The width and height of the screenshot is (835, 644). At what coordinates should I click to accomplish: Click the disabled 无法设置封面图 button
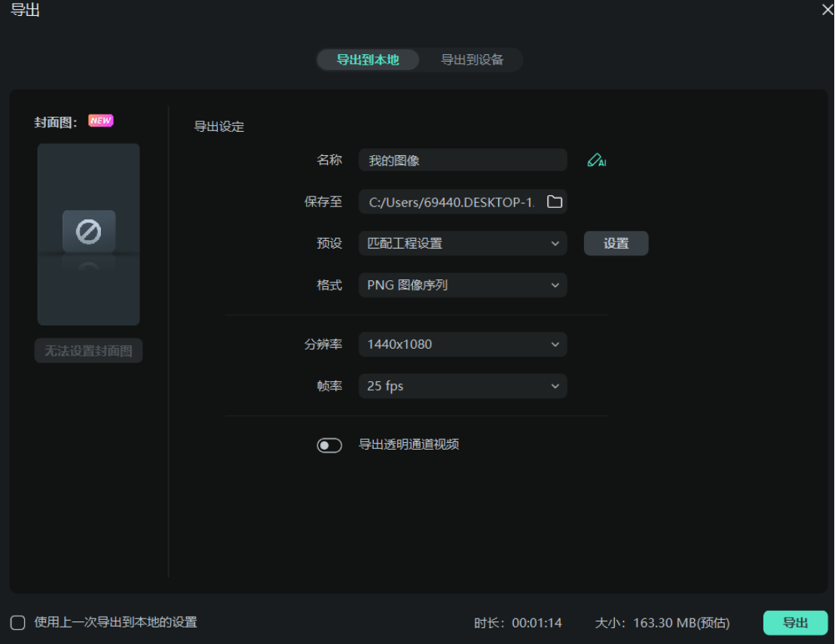pos(87,351)
